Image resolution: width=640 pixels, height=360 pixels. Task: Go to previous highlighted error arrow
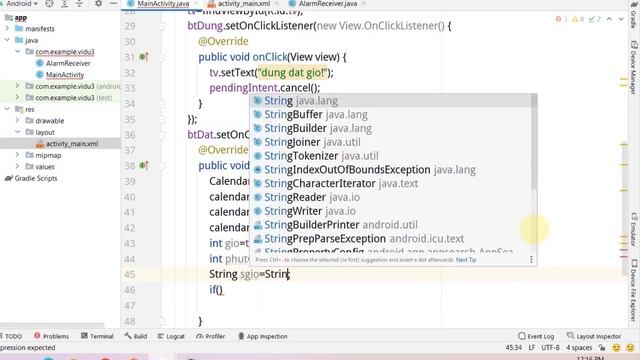pyautogui.click(x=609, y=19)
